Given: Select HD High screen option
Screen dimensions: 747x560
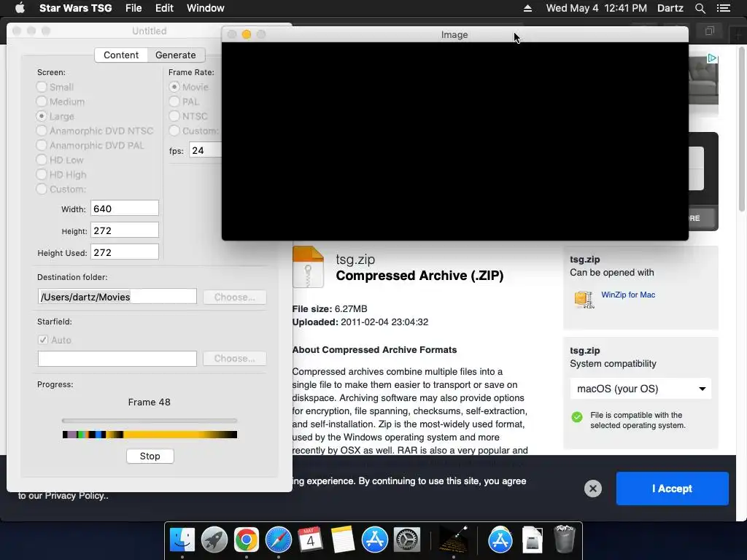Looking at the screenshot, I should tap(42, 174).
